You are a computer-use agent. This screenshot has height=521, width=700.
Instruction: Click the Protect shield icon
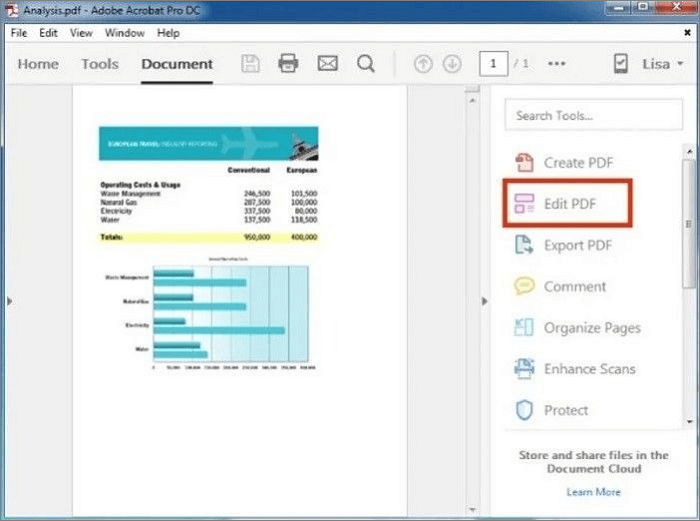pos(524,410)
